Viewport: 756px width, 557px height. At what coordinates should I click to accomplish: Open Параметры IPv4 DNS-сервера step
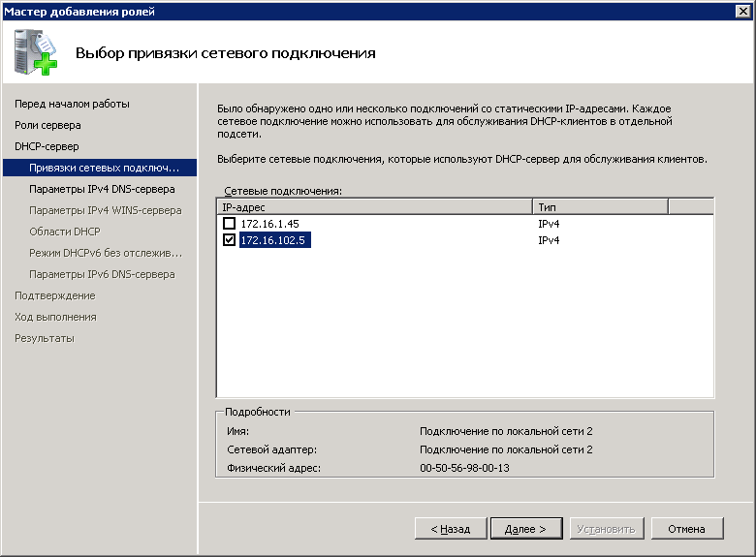tap(102, 189)
